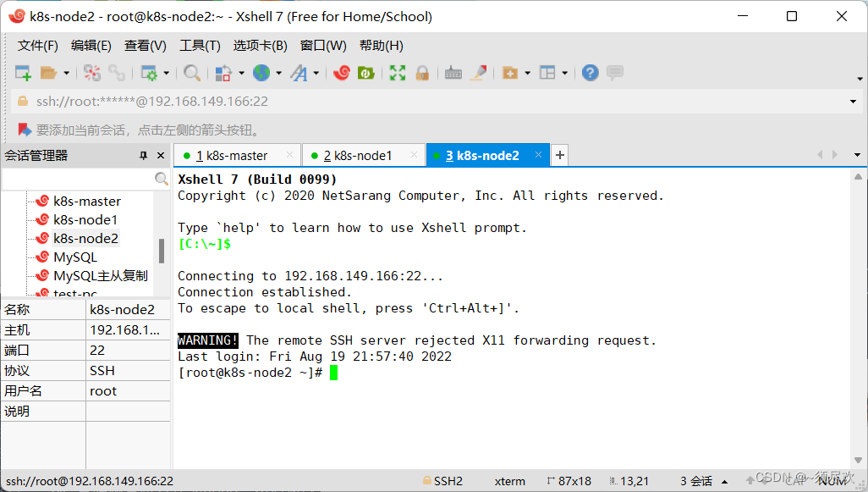The image size is (868, 492).
Task: Select MySQL主从复制 session in tree
Action: (101, 276)
